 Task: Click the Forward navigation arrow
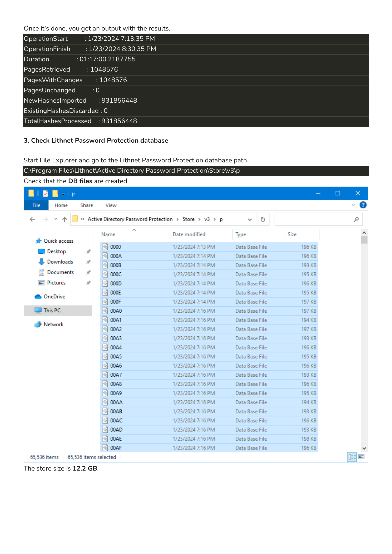click(x=45, y=219)
